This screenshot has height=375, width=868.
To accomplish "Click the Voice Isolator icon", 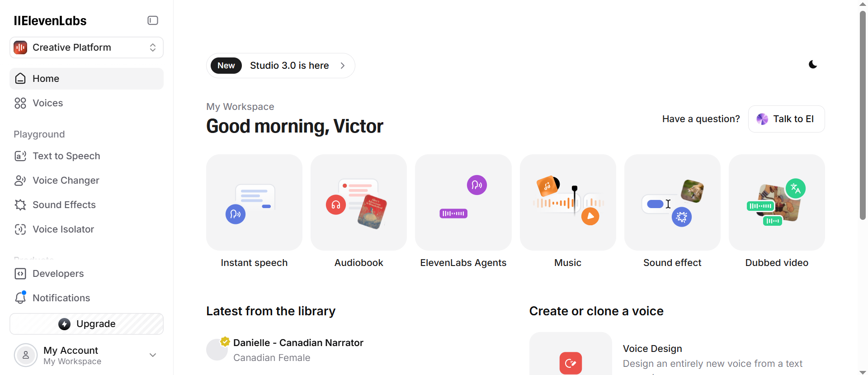I will pyautogui.click(x=20, y=229).
